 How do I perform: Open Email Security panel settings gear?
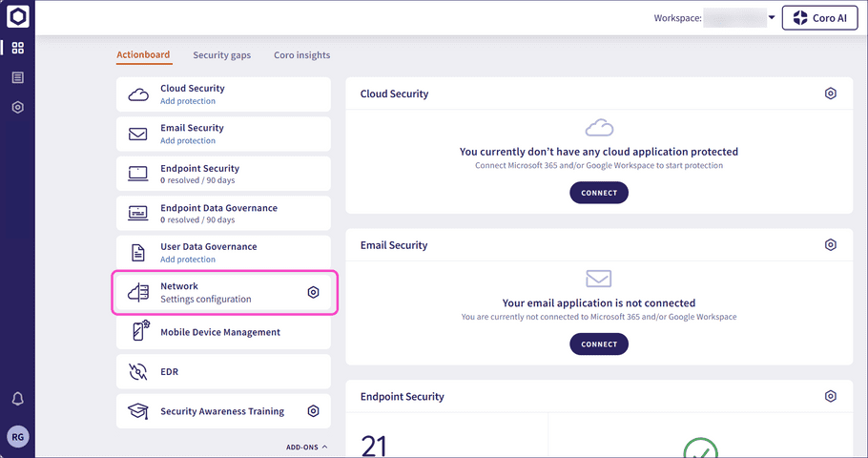[x=831, y=245]
